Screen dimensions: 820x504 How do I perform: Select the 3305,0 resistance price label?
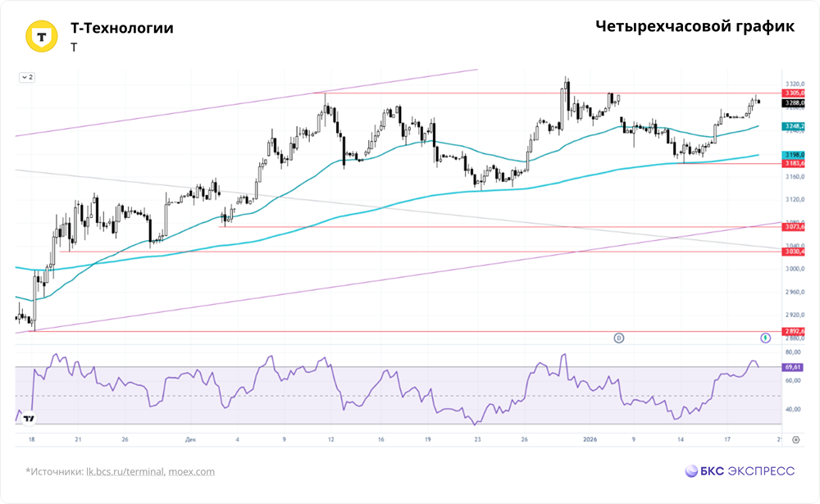tap(793, 93)
